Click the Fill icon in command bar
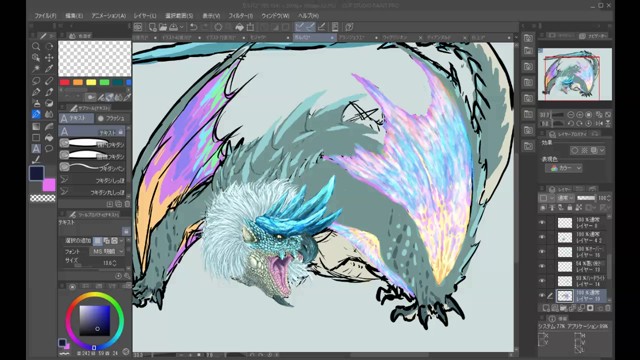 pyautogui.click(x=239, y=27)
